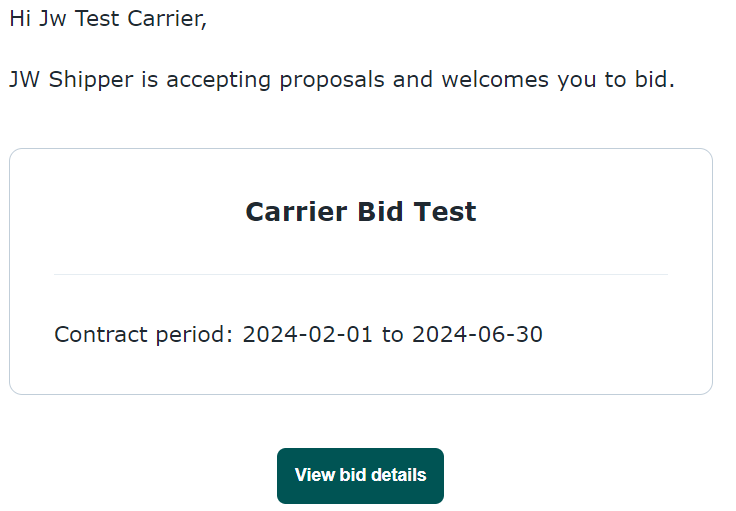Viewport: 736px width, 511px height.
Task: Click the JW Shipper name in the sentence
Action: [x=71, y=79]
